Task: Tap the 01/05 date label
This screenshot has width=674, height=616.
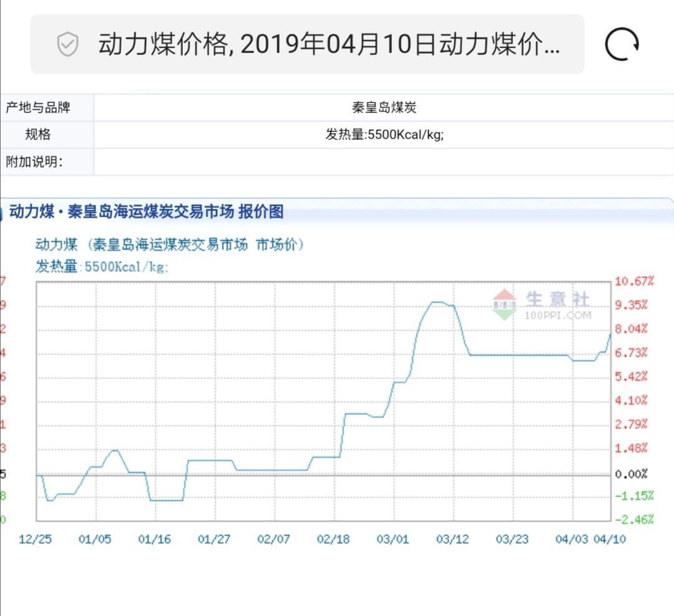Action: pyautogui.click(x=95, y=539)
